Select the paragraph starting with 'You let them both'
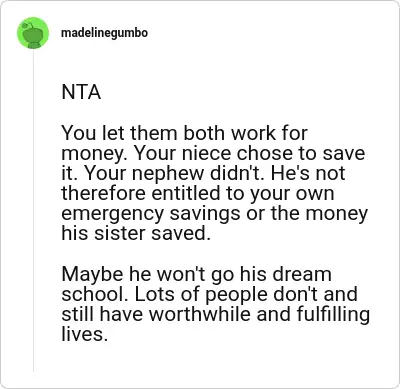The image size is (400, 389). coord(214,183)
